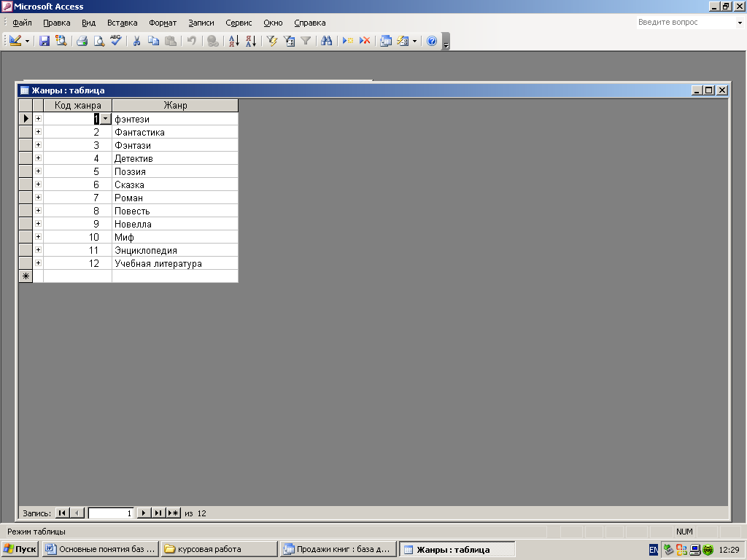Screen dimensions: 747x560
Task: Click the new record asterisk row selector
Action: click(26, 276)
